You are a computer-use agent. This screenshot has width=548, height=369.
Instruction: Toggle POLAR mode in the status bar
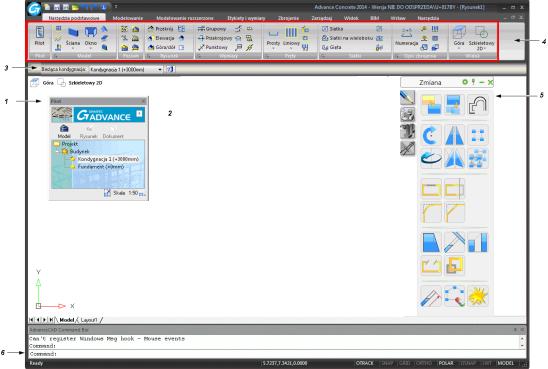pos(446,363)
